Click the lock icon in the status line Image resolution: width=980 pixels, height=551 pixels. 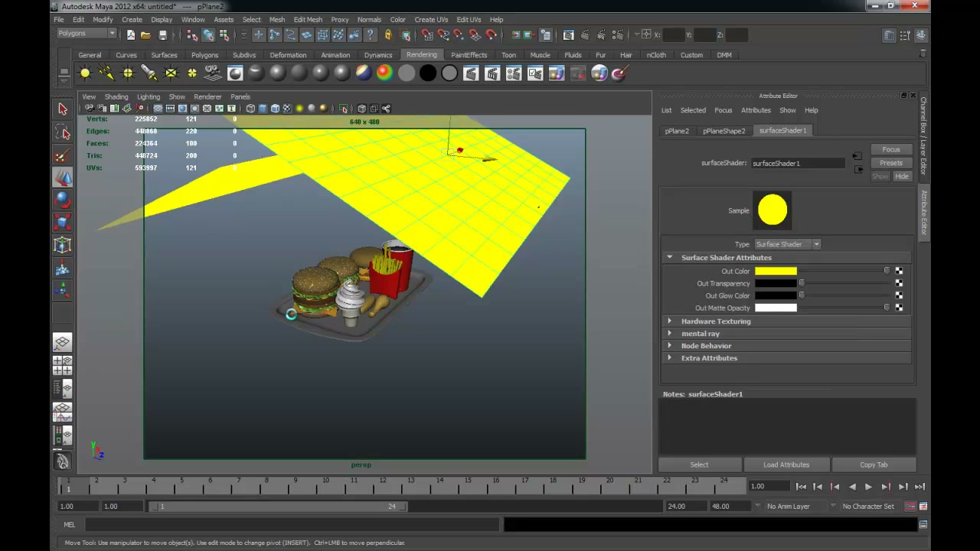(x=387, y=34)
